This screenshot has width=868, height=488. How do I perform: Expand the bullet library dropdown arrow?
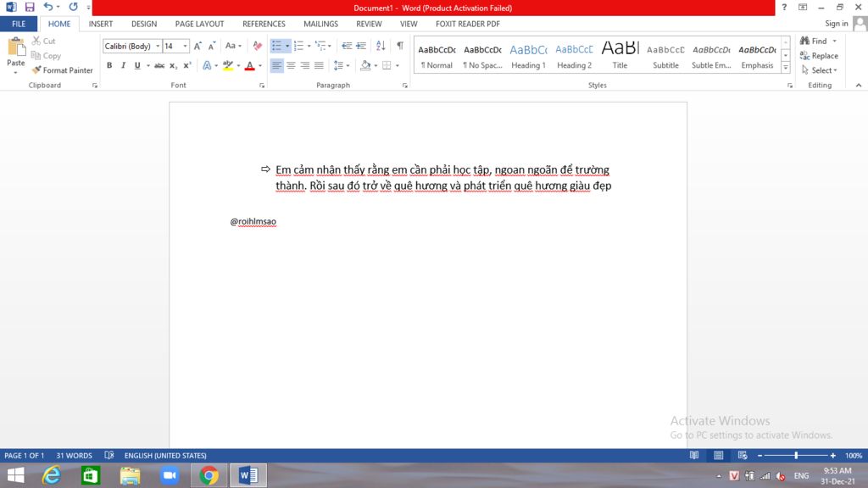(x=287, y=46)
